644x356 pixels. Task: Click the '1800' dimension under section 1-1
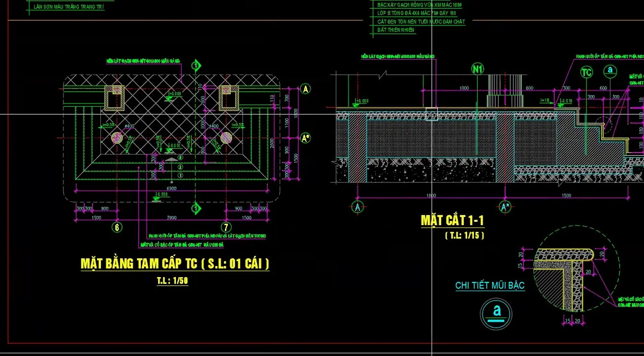(x=431, y=196)
